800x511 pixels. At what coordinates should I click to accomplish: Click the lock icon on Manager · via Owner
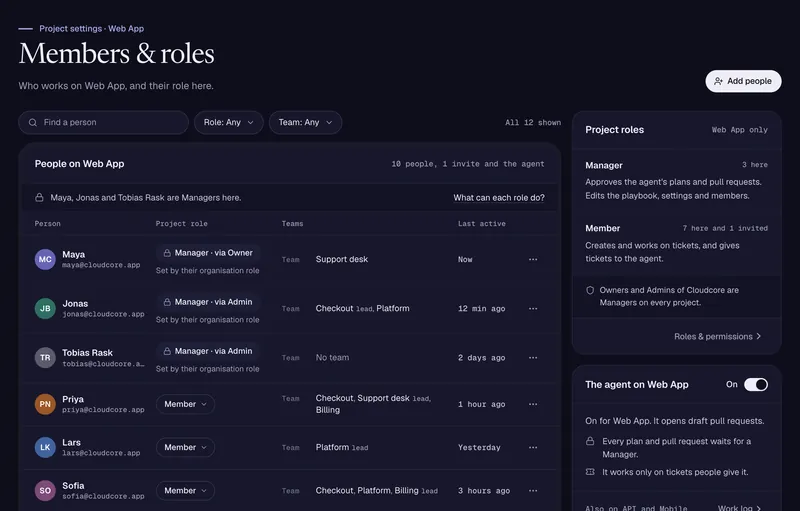pos(167,253)
